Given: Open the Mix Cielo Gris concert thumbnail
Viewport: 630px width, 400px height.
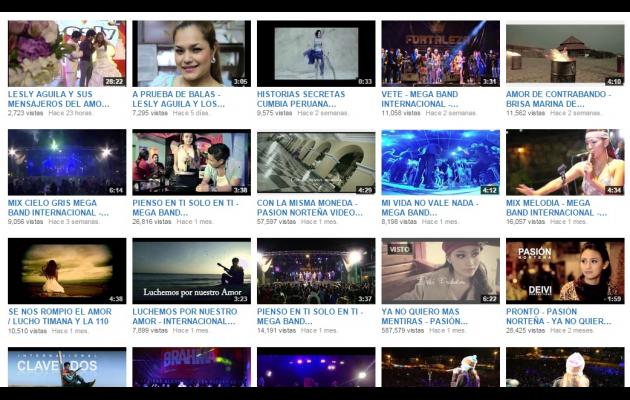Looking at the screenshot, I should (67, 162).
